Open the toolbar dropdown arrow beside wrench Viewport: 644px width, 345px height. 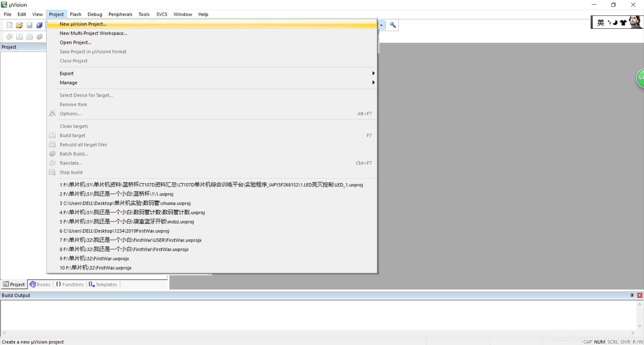point(381,25)
